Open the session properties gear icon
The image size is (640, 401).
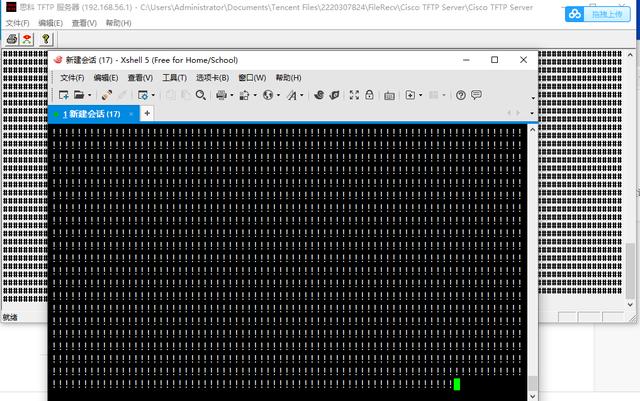click(143, 95)
